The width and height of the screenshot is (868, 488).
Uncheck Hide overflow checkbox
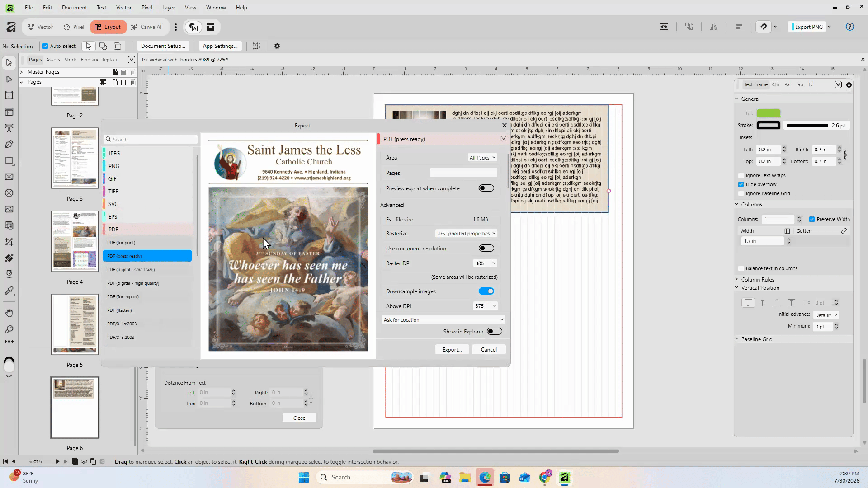coord(741,184)
